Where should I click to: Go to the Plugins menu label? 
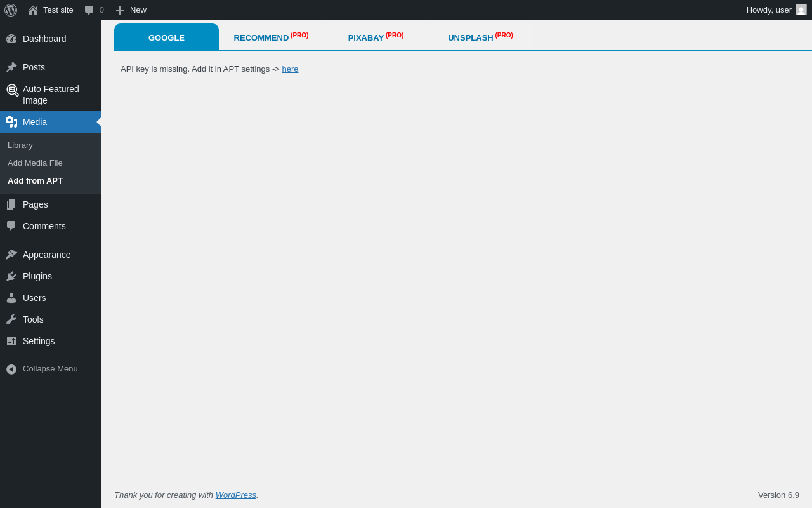point(37,276)
